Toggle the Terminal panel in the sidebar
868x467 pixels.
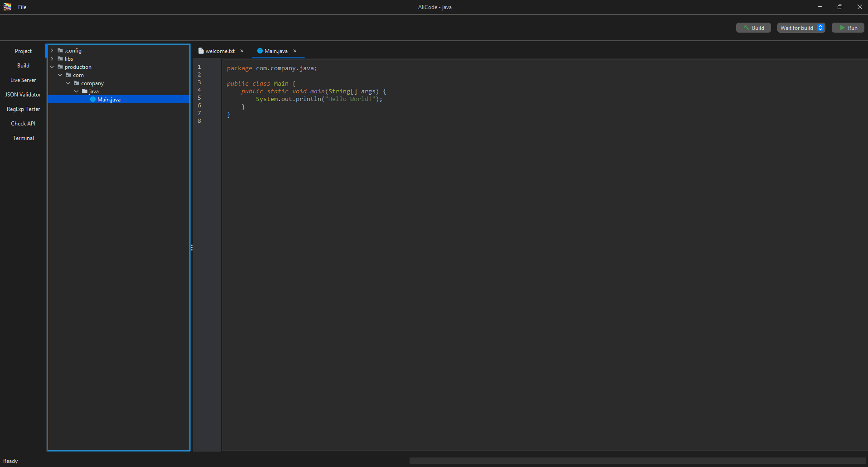coord(23,138)
